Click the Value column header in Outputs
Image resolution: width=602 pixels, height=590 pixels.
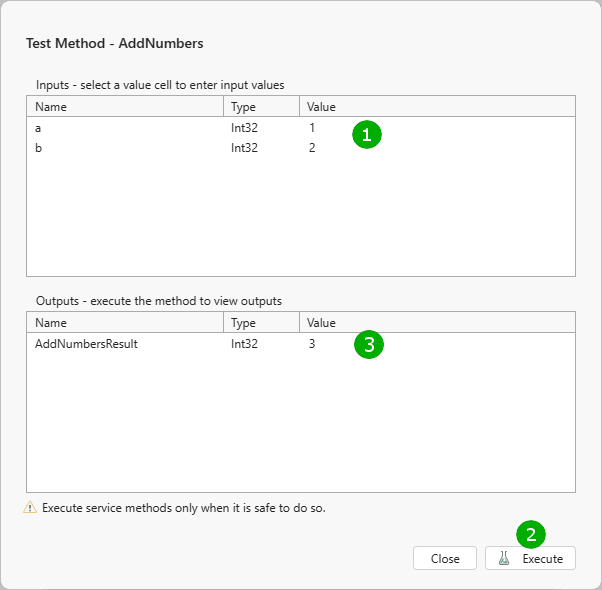tap(321, 323)
